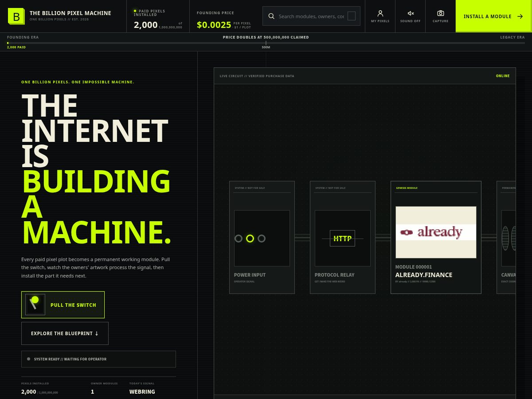Viewport: 532px width, 399px height.
Task: Click The Billion Pixel Machine title
Action: pos(70,13)
